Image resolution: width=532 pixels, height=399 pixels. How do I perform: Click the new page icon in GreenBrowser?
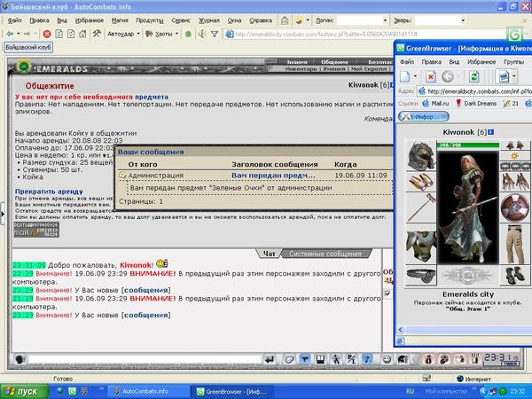click(x=405, y=76)
